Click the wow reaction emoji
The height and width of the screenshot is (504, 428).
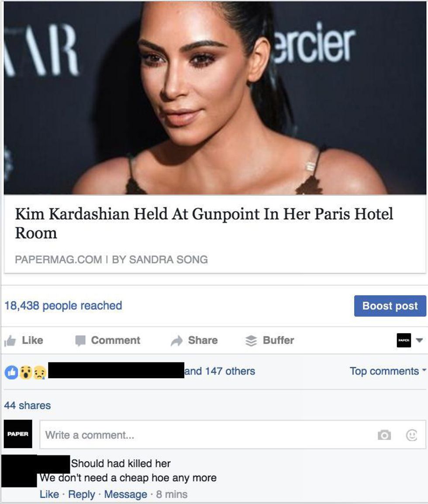pyautogui.click(x=26, y=372)
